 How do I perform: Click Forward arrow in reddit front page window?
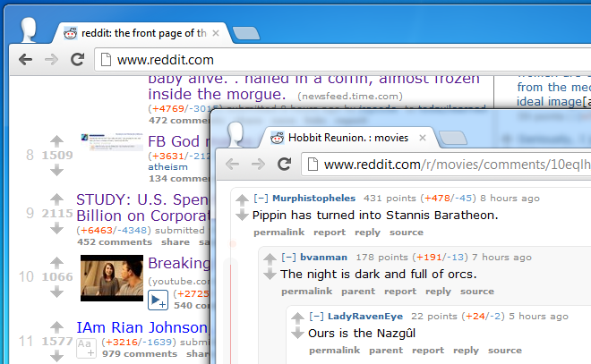point(51,60)
